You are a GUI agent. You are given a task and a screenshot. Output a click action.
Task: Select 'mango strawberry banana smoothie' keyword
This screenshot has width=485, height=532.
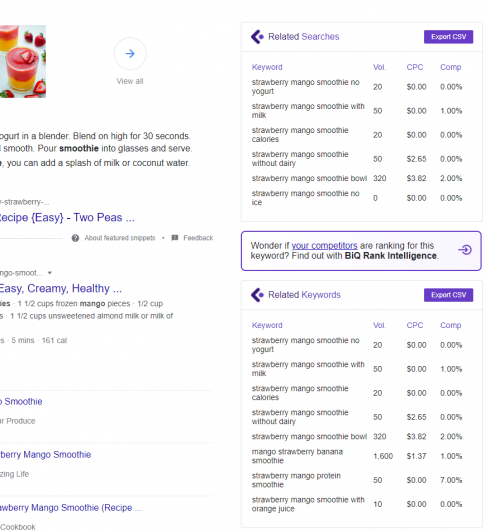(297, 456)
